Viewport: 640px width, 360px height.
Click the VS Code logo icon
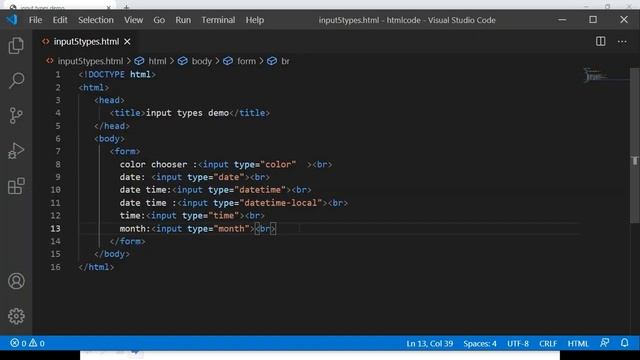click(x=12, y=20)
